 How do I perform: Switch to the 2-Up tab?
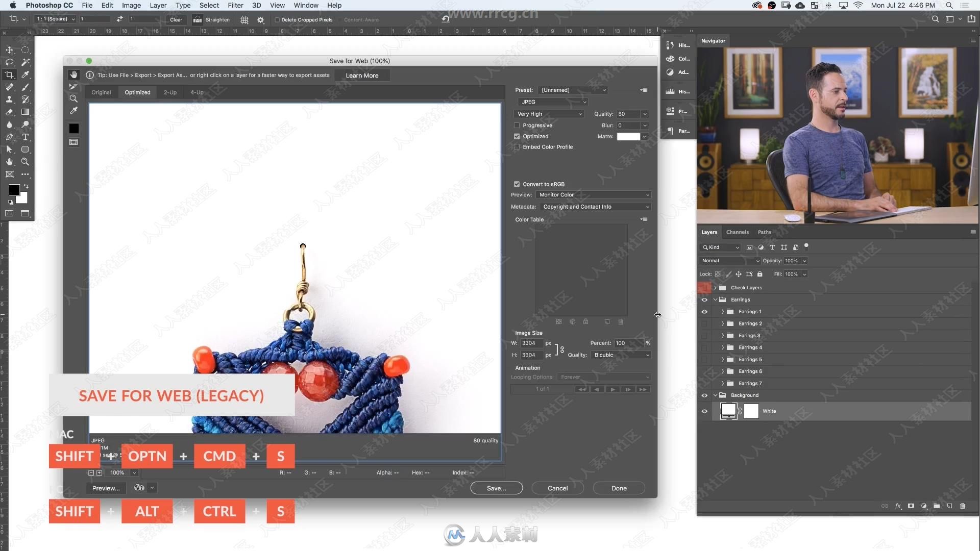click(169, 92)
